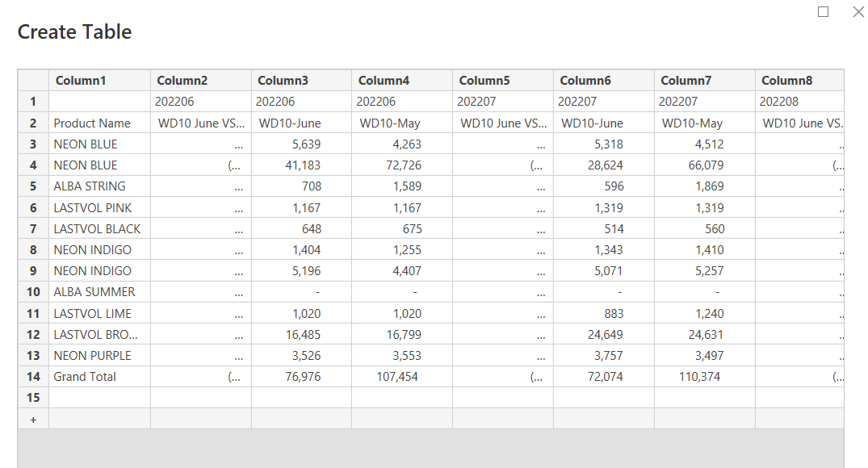Click the 'LASTVOL PINK' cell
Image resolution: width=868 pixels, height=468 pixels.
tap(99, 207)
